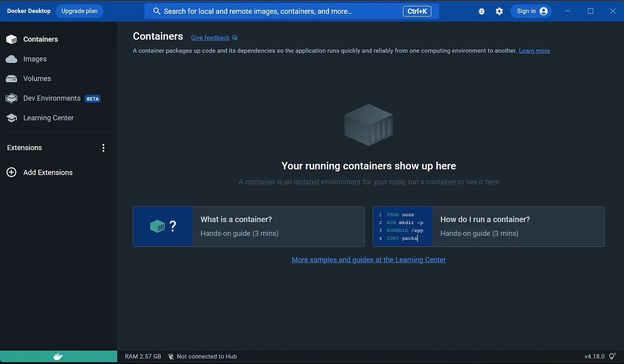Click Not connected to Hub status
This screenshot has width=624, height=364.
click(207, 356)
